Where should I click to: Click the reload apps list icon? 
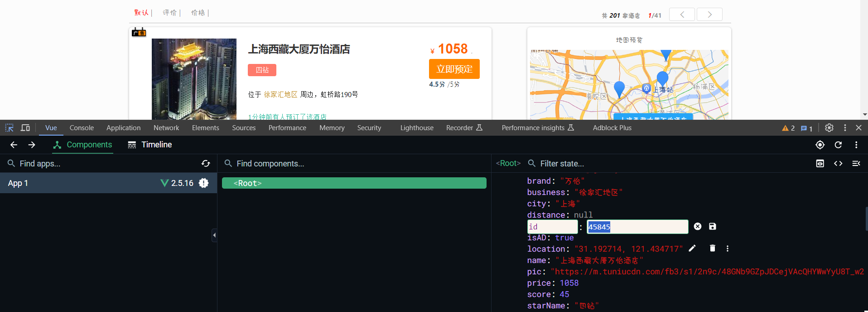pyautogui.click(x=206, y=163)
